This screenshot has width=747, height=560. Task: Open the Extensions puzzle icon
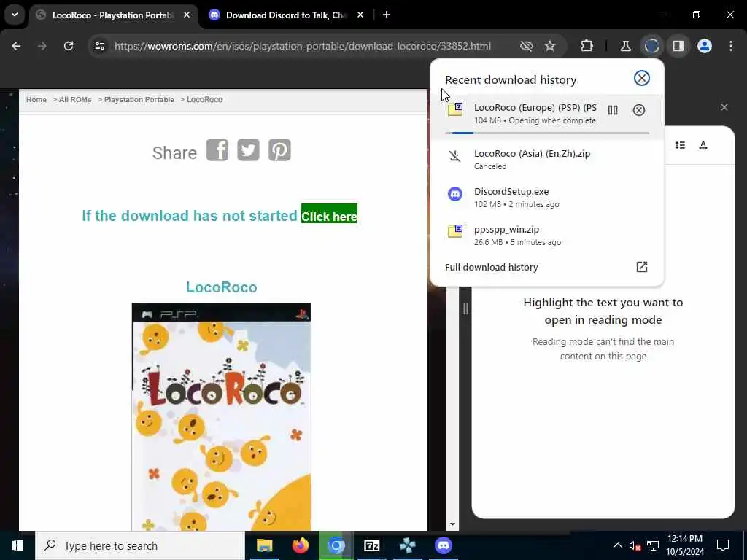(587, 46)
